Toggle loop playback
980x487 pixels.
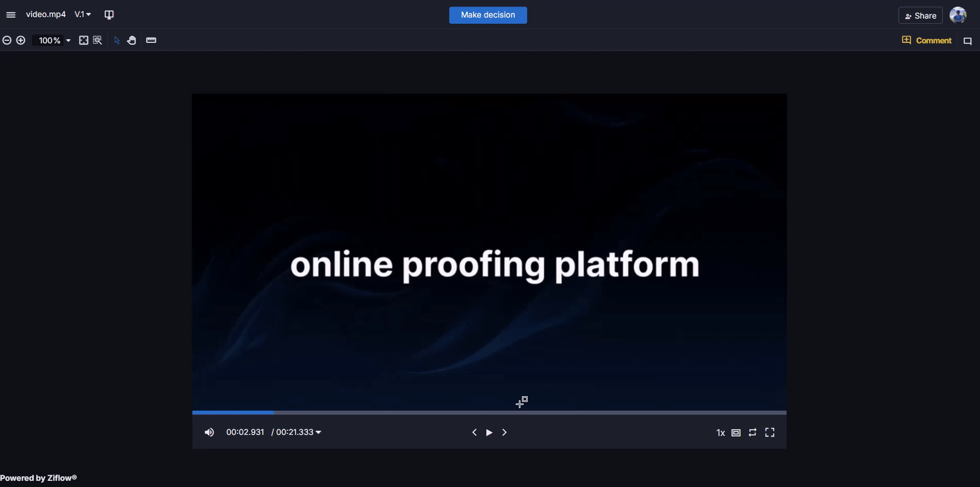753,432
